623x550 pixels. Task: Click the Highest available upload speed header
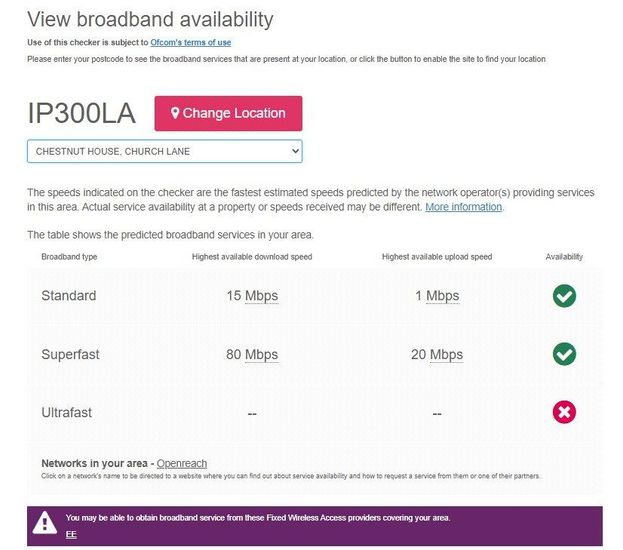point(437,257)
